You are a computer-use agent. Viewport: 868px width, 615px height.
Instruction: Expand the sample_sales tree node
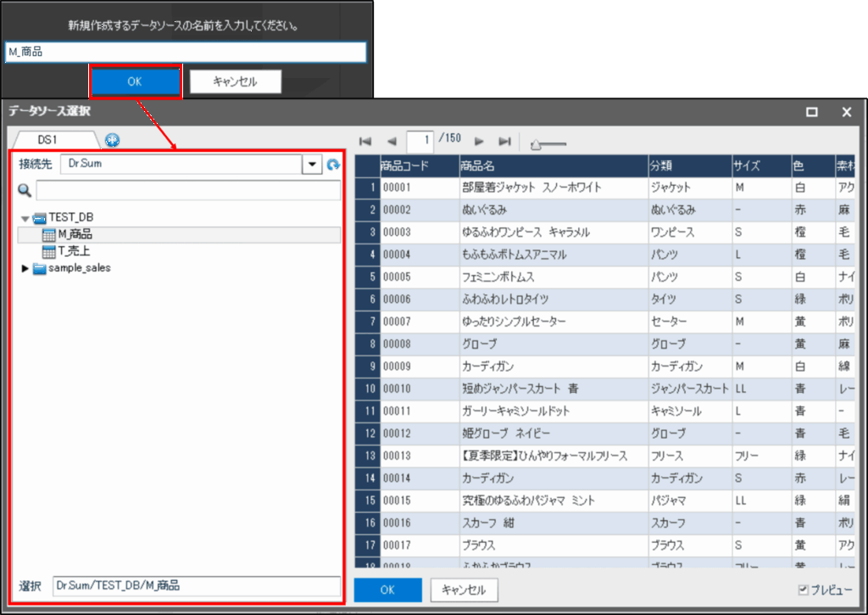tap(25, 269)
